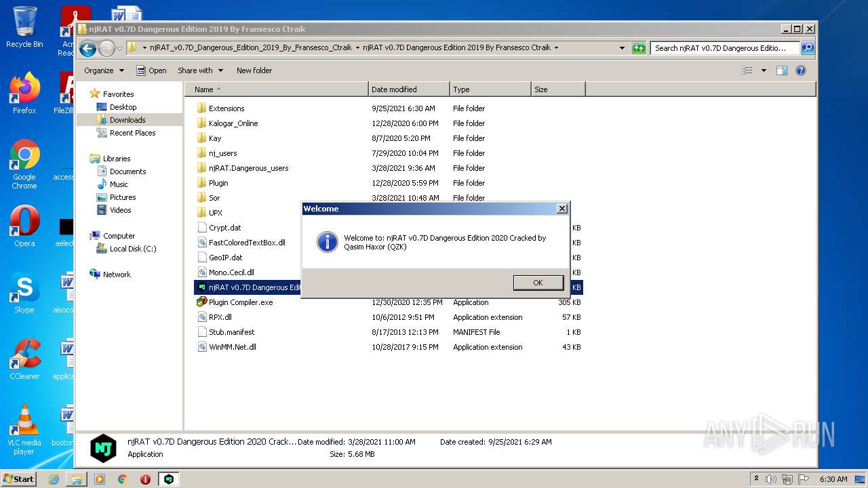The image size is (868, 488).
Task: Click OK in the Welcome dialog
Action: coord(538,283)
